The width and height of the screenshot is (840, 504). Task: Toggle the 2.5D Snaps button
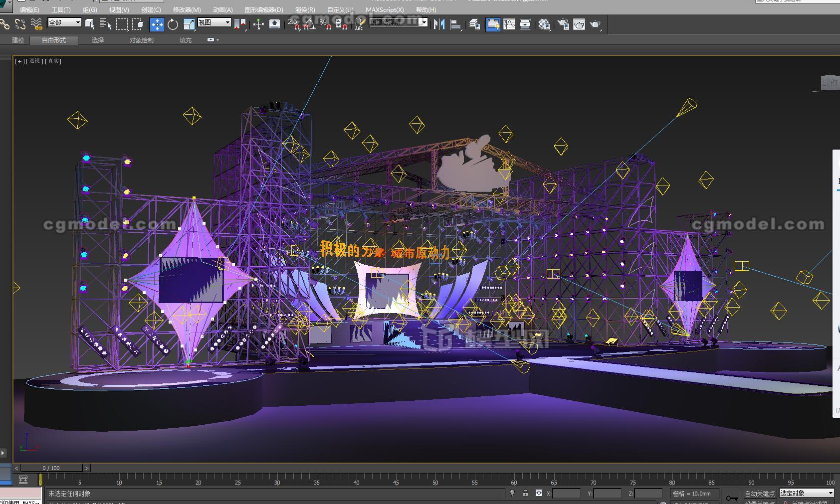point(294,24)
